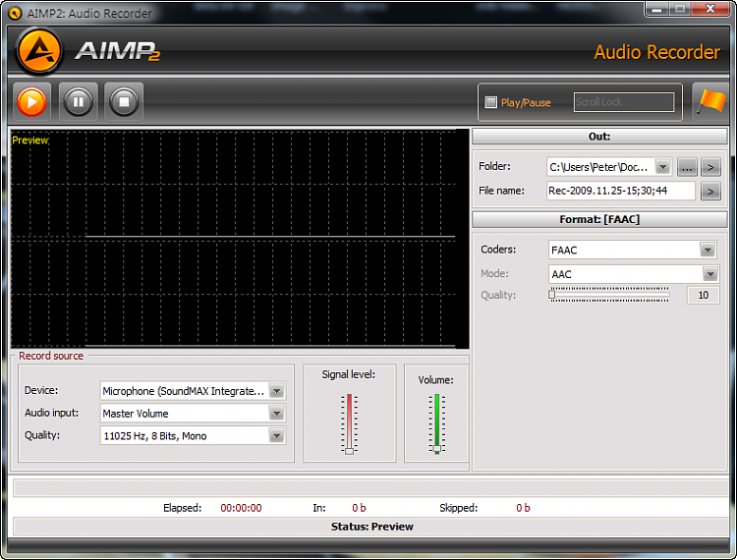Start recording with the orange play button
Screen dimensions: 737x560
pos(32,101)
